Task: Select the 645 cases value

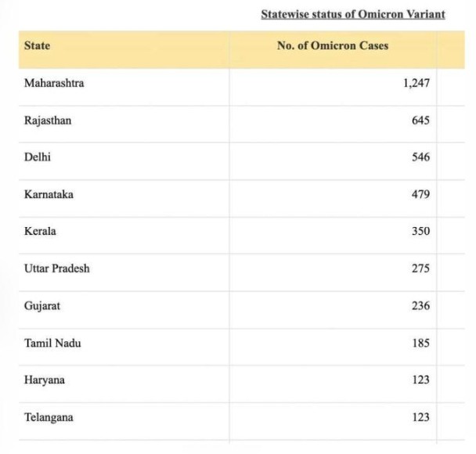Action: point(420,121)
